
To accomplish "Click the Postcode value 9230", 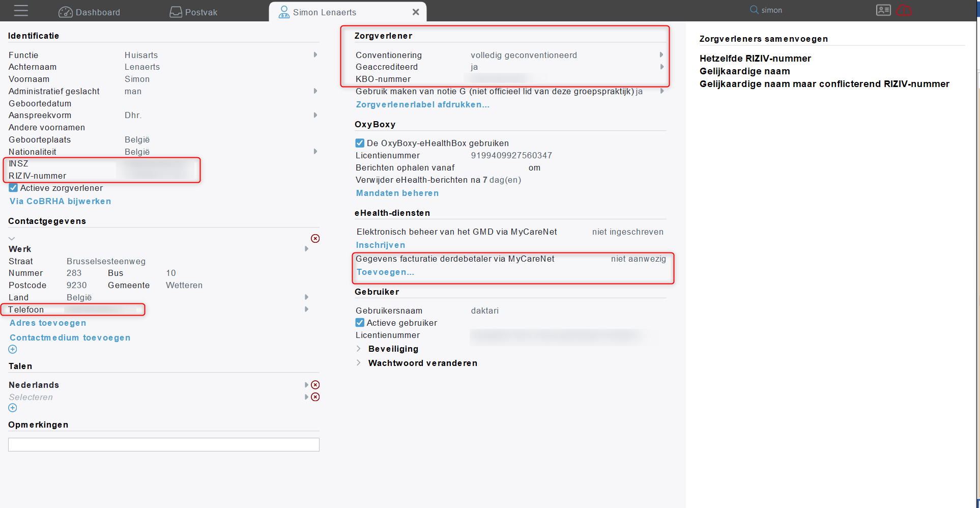I will point(76,285).
